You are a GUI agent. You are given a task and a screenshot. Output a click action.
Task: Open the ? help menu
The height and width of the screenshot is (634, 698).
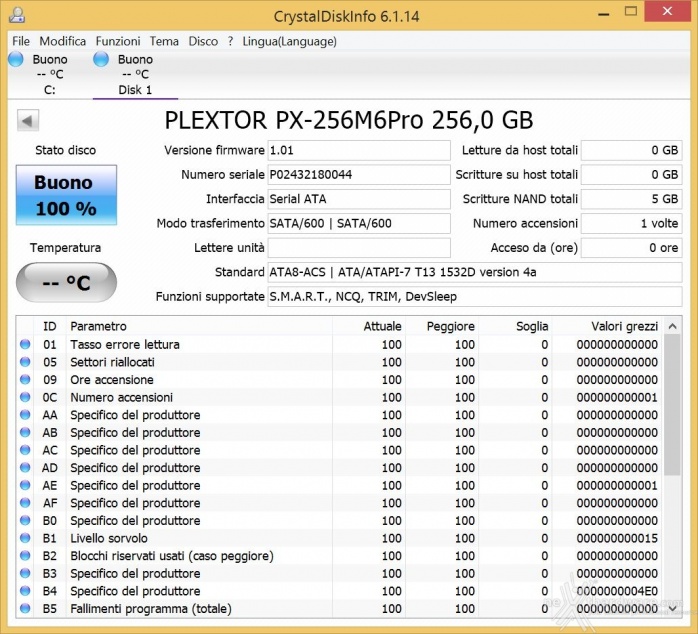(x=230, y=41)
